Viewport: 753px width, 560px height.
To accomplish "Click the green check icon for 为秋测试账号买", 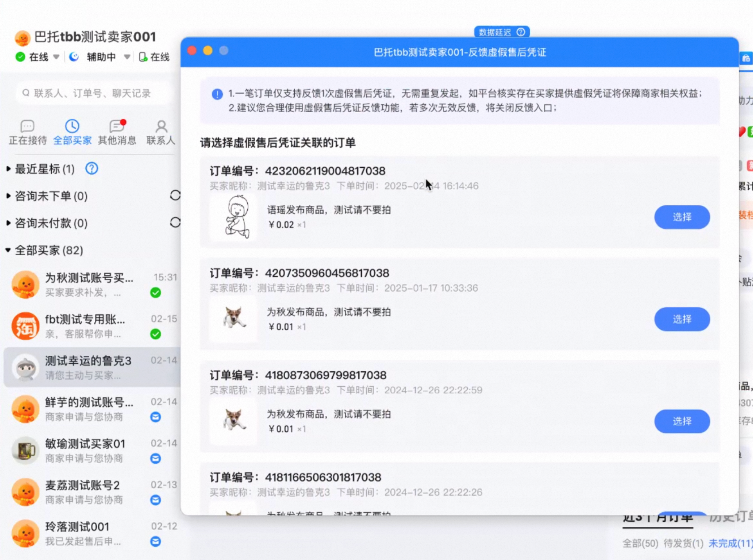I will click(155, 293).
